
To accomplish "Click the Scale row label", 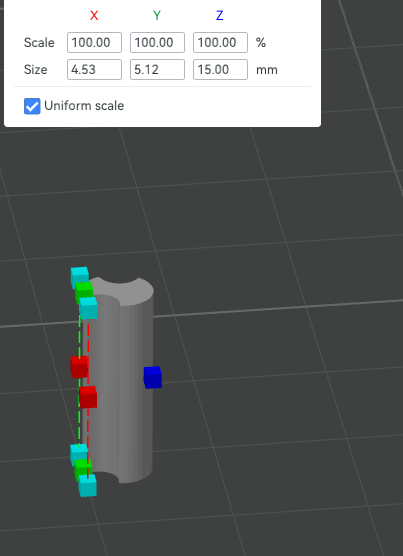I will pos(39,43).
